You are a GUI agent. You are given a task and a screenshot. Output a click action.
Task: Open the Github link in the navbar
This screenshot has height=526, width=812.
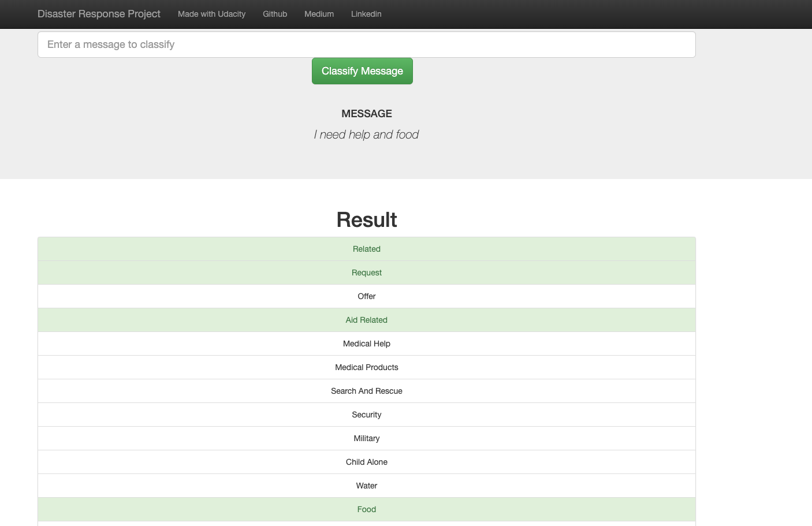(275, 14)
